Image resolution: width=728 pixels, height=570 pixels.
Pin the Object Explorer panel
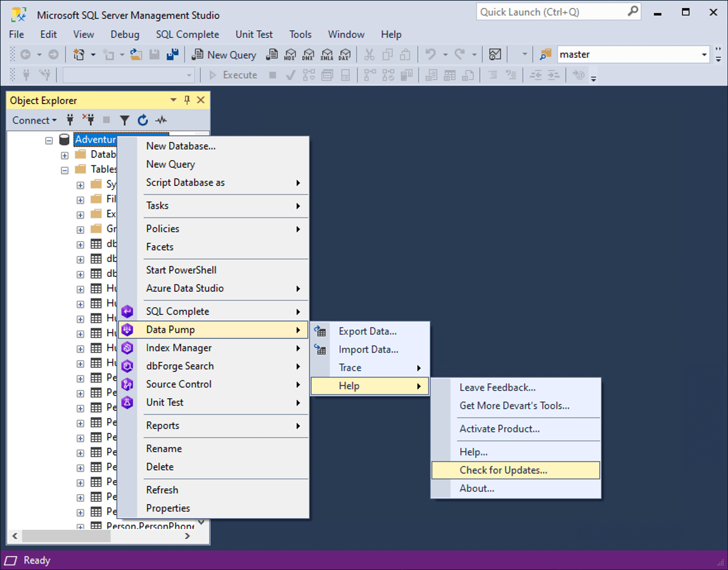(x=187, y=100)
